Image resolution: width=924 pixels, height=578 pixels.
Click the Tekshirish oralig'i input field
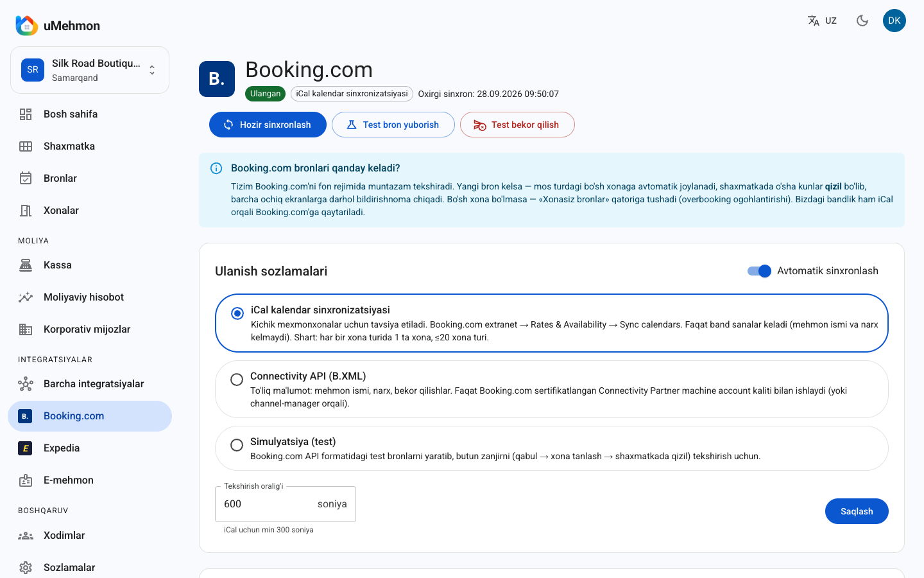click(x=286, y=504)
